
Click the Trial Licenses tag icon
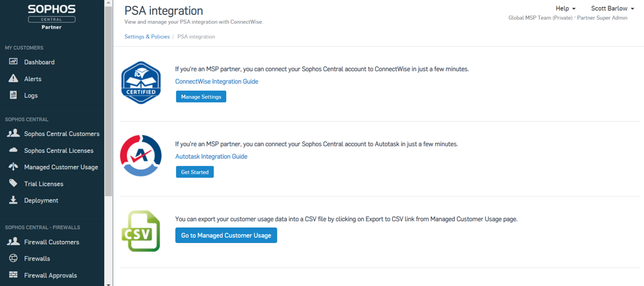[13, 184]
